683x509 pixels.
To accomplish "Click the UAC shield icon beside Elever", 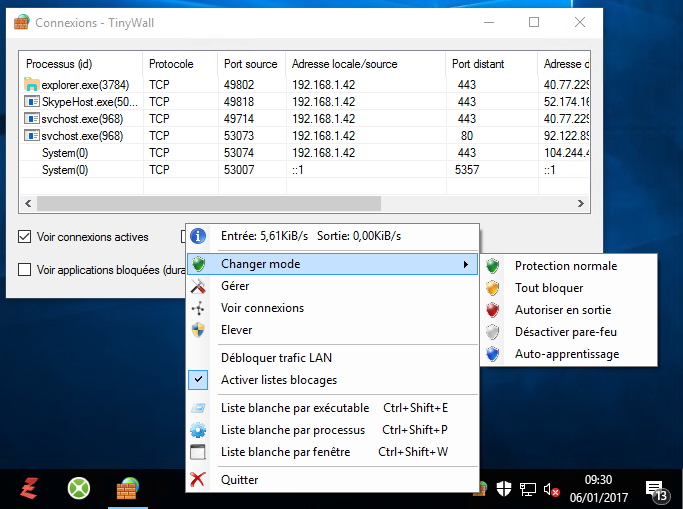I will coord(198,330).
